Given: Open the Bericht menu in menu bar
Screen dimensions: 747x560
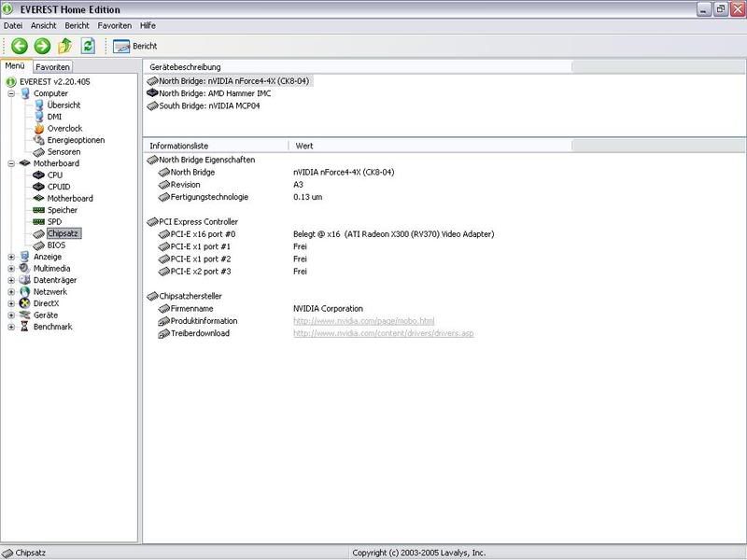Looking at the screenshot, I should point(78,26).
